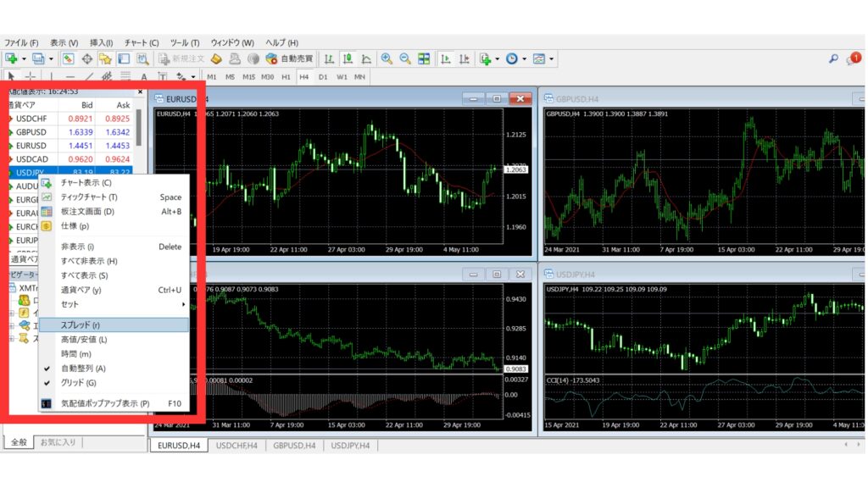Open the periodicity clock dropdown arrow

(525, 59)
